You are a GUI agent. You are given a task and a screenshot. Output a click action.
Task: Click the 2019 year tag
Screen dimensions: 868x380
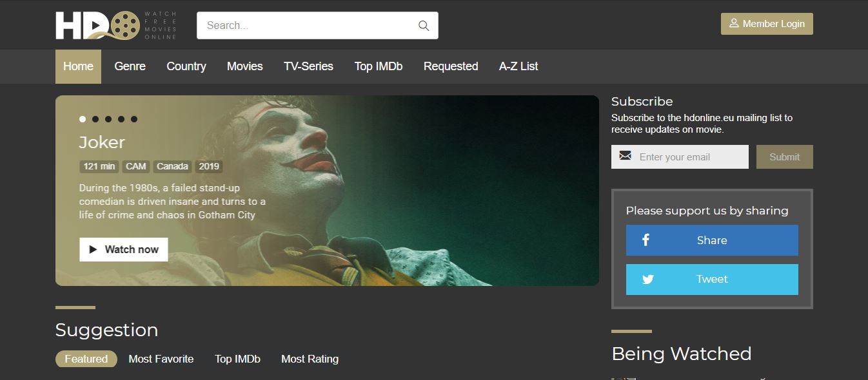pyautogui.click(x=209, y=166)
